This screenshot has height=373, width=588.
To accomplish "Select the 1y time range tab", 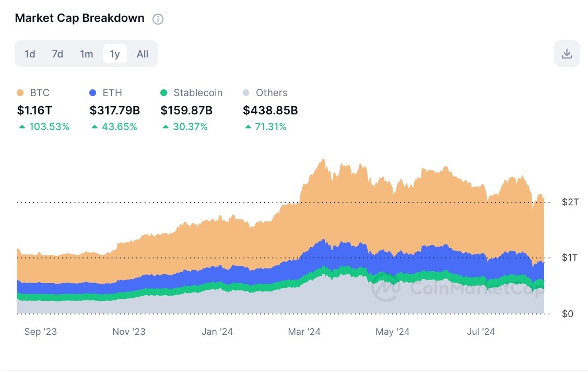I will pyautogui.click(x=115, y=54).
